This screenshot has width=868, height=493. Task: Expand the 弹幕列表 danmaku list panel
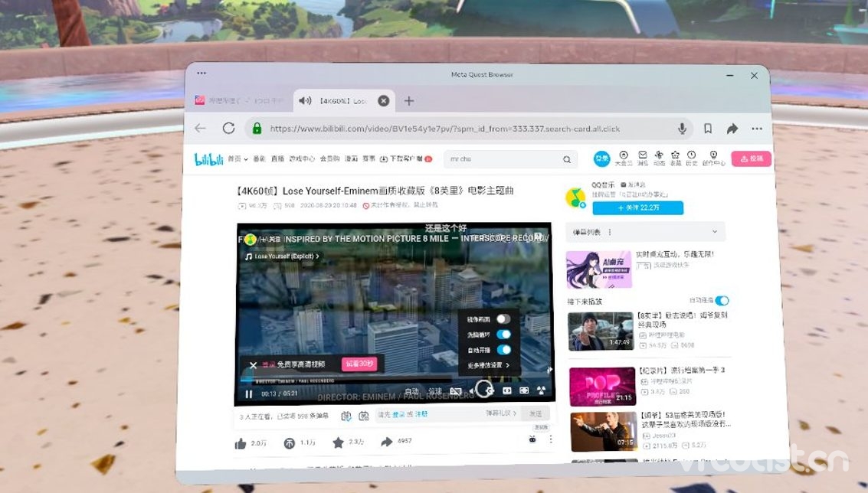[645, 232]
